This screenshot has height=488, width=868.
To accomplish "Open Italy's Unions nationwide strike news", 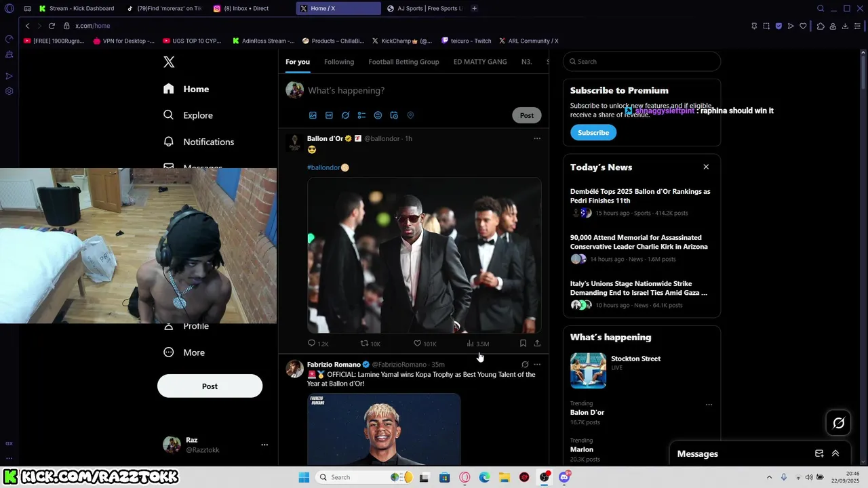I will tap(642, 294).
